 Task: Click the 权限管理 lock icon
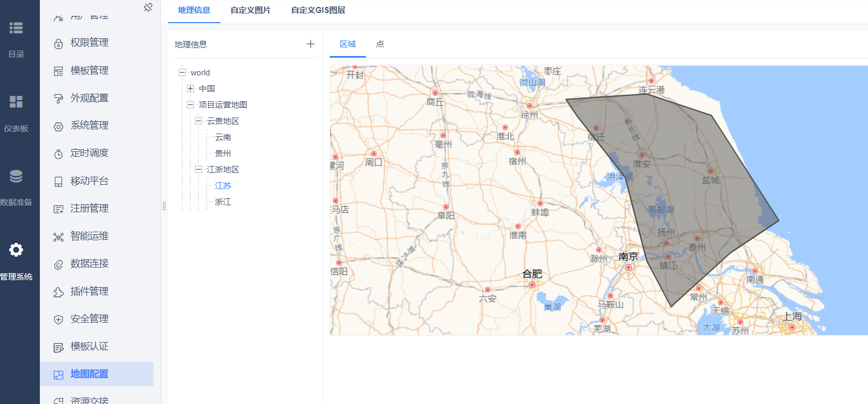pos(58,44)
